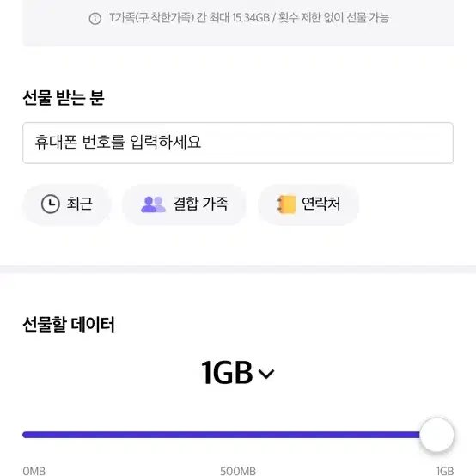Click the 선물 받는 분 heading

[x=64, y=98]
